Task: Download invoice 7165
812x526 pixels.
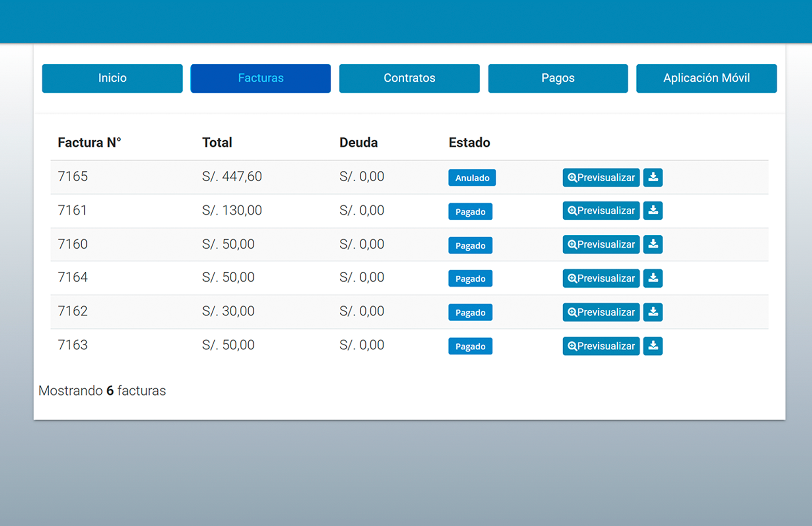Action: pyautogui.click(x=652, y=178)
